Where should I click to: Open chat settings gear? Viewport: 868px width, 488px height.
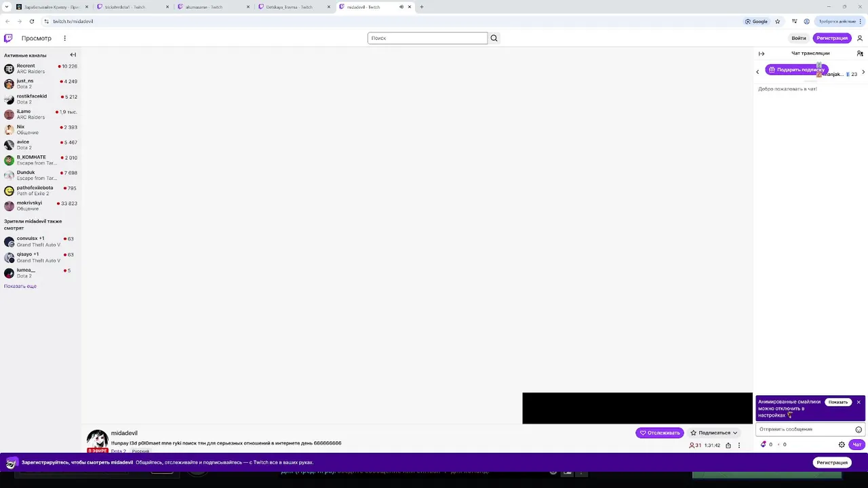click(x=842, y=445)
